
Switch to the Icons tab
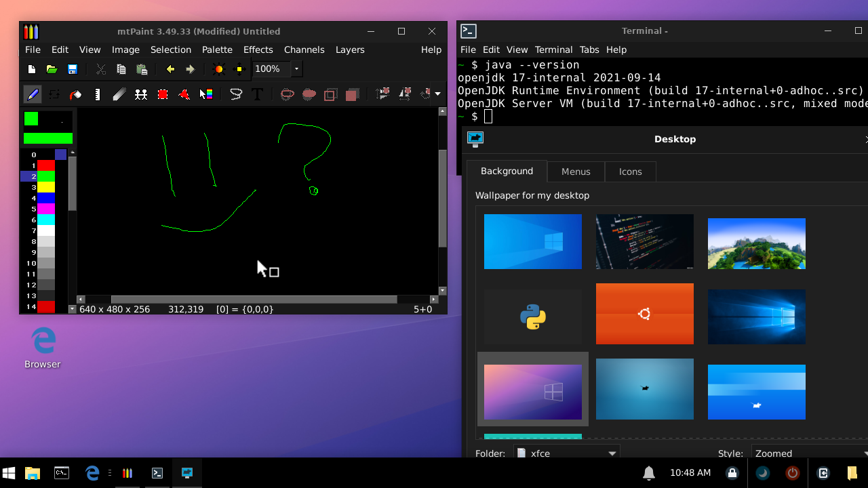click(x=630, y=171)
